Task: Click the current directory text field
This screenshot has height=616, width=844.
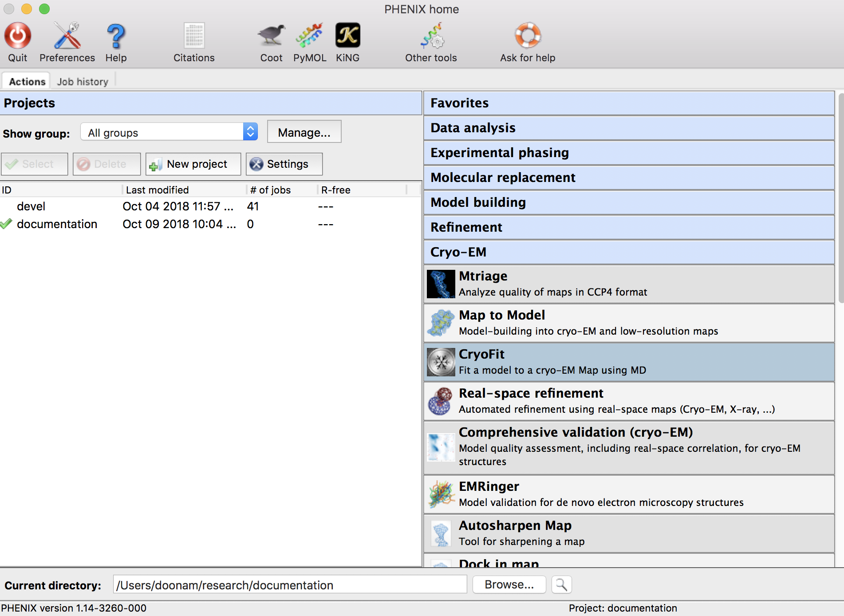Action: (289, 584)
